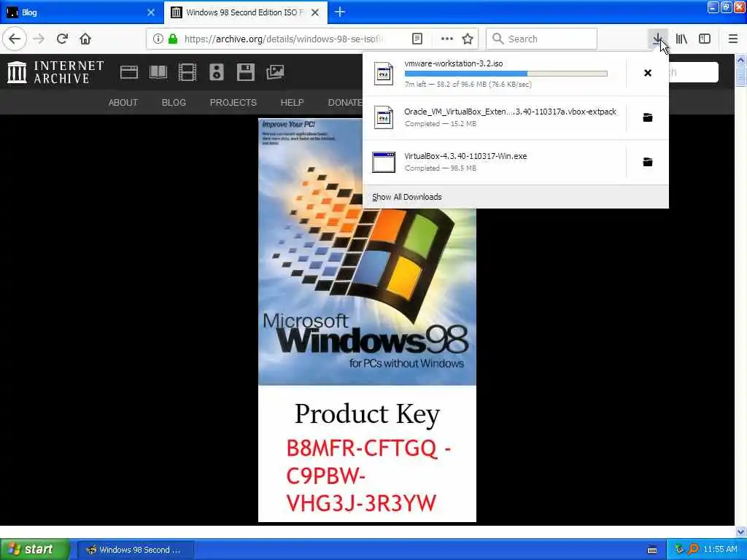Toggle reader view in address bar
Image resolution: width=747 pixels, height=560 pixels.
pos(417,39)
